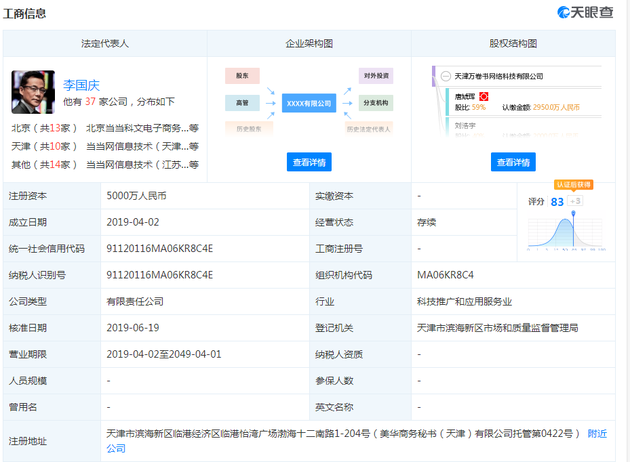Screen dimensions: 630x462
Task: Select approval date 2019-06-19
Action: 133,328
